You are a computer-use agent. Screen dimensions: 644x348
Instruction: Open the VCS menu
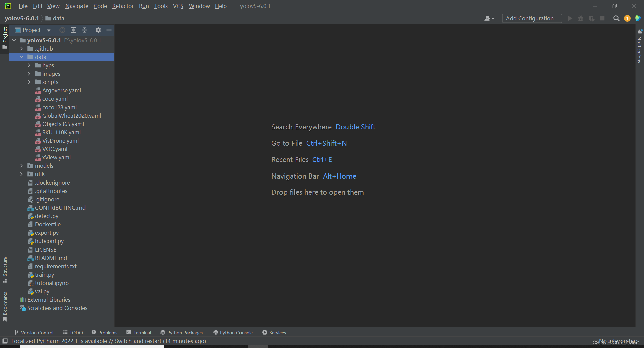[178, 6]
